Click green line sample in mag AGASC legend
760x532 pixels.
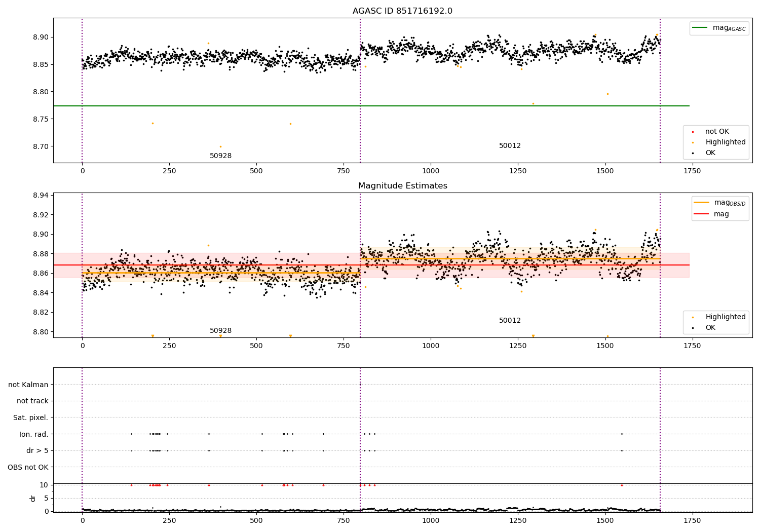(700, 28)
